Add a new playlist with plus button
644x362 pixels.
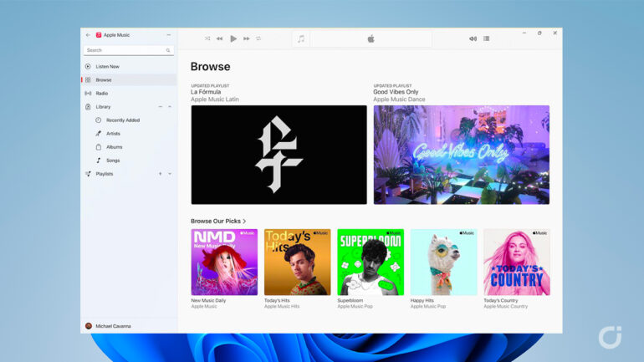[x=161, y=174]
